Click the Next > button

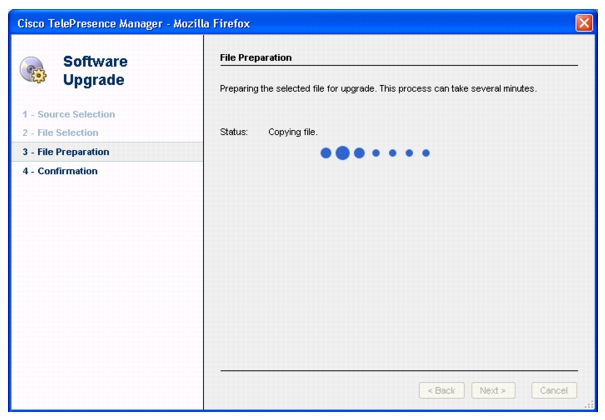tap(493, 391)
